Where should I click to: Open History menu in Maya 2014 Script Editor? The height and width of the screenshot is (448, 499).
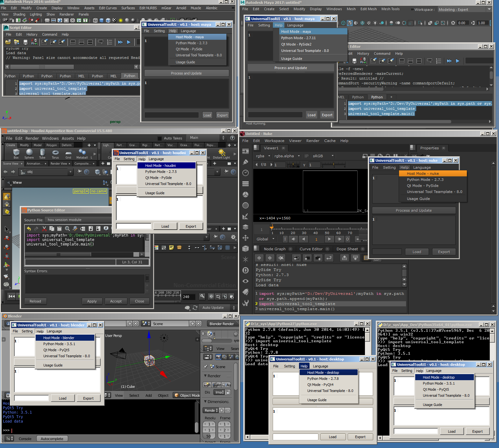coord(32,34)
